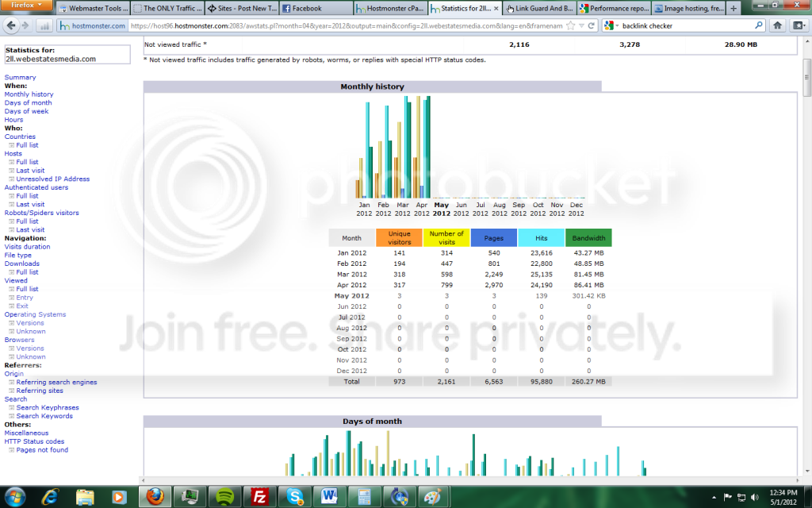Open HTTP Status codes link

click(35, 441)
